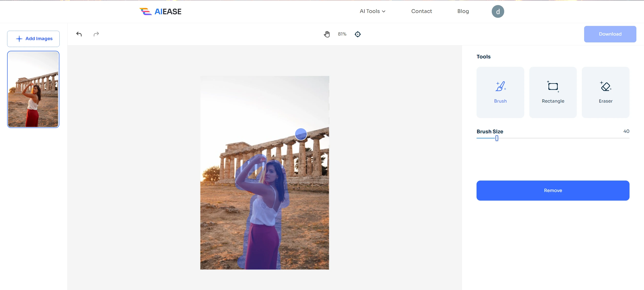The width and height of the screenshot is (644, 290).
Task: Click the Add Images button
Action: (35, 38)
